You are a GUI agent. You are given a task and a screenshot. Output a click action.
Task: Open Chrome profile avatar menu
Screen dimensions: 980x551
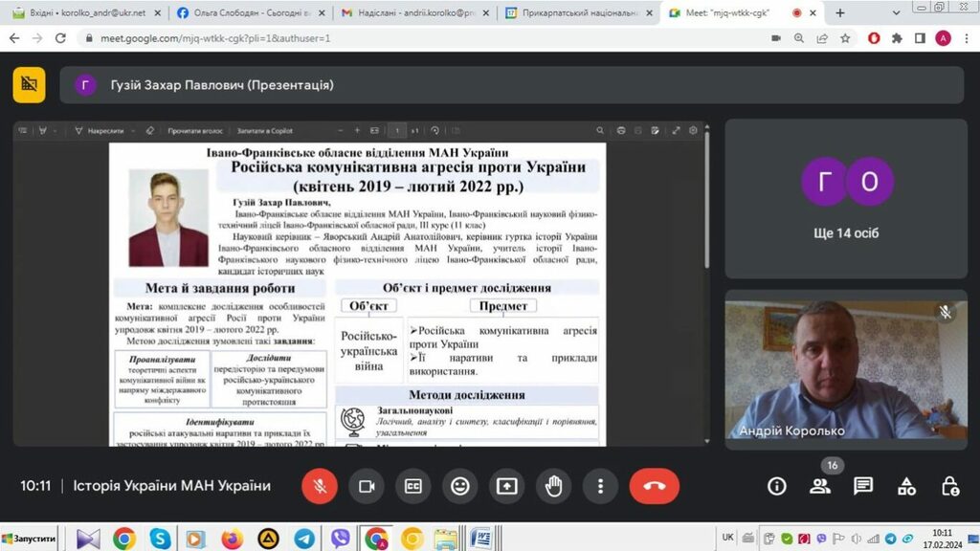click(943, 38)
